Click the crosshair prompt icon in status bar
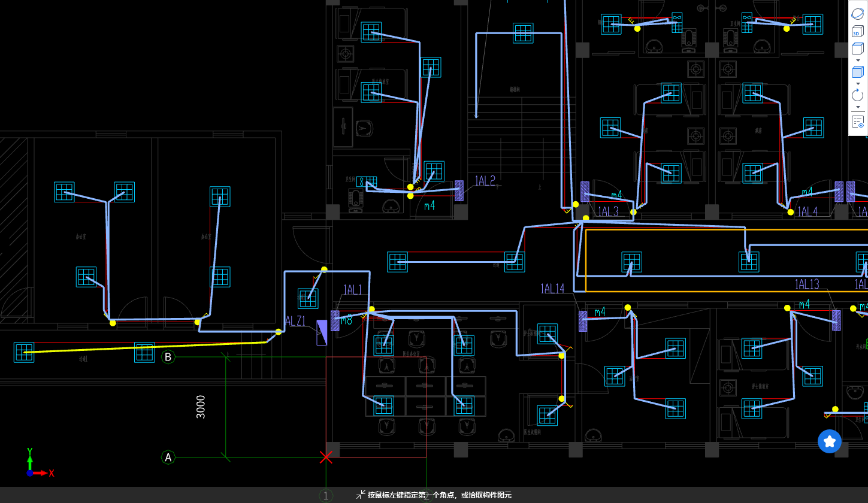Viewport: 868px width, 503px height. (x=361, y=495)
